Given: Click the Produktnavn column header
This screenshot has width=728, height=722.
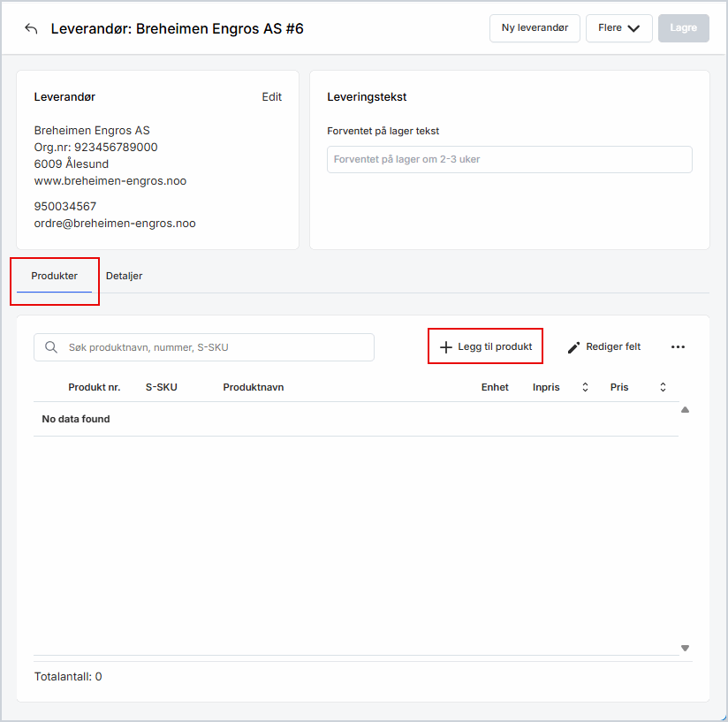Looking at the screenshot, I should point(253,387).
